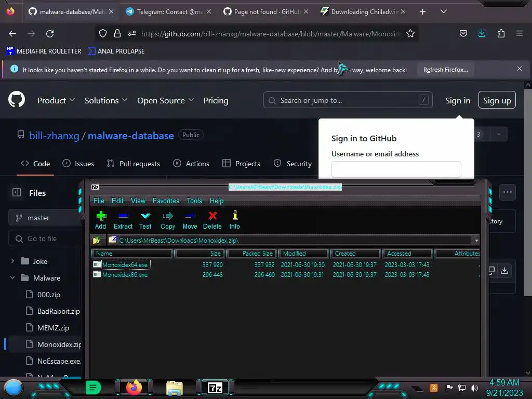Open the Favorites menu in 7-Zip
This screenshot has height=399, width=532.
point(166,201)
